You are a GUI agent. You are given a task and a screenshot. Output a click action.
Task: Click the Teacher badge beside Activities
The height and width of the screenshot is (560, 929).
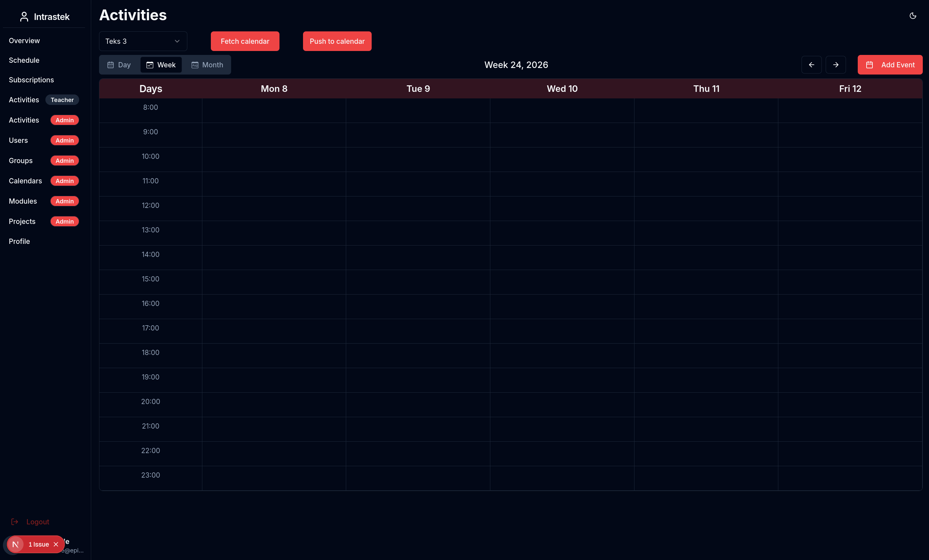click(62, 100)
